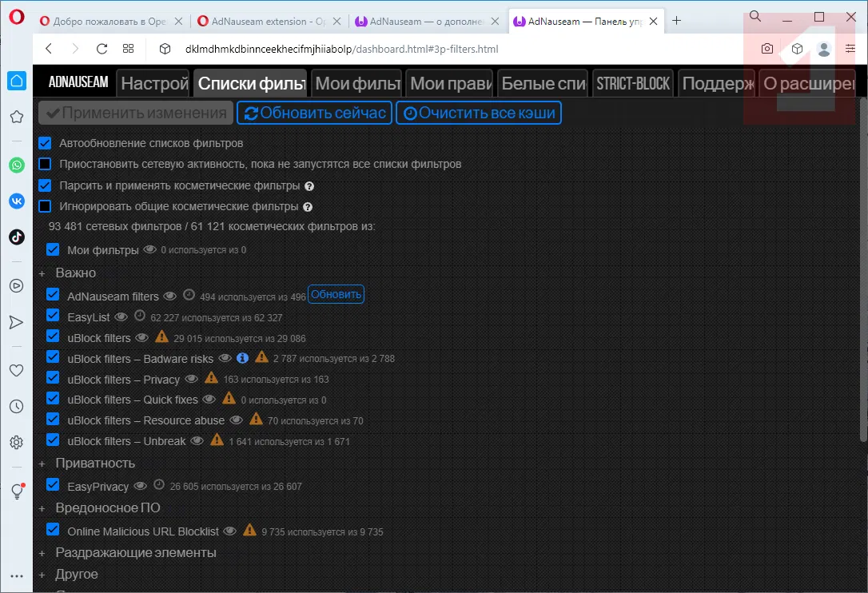Switch to STRICT-BLOCK tab
Image resolution: width=868 pixels, height=593 pixels.
point(633,83)
